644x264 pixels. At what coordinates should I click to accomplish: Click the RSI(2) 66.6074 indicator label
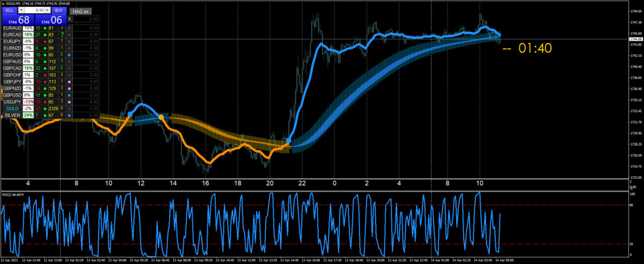[x=13, y=194]
